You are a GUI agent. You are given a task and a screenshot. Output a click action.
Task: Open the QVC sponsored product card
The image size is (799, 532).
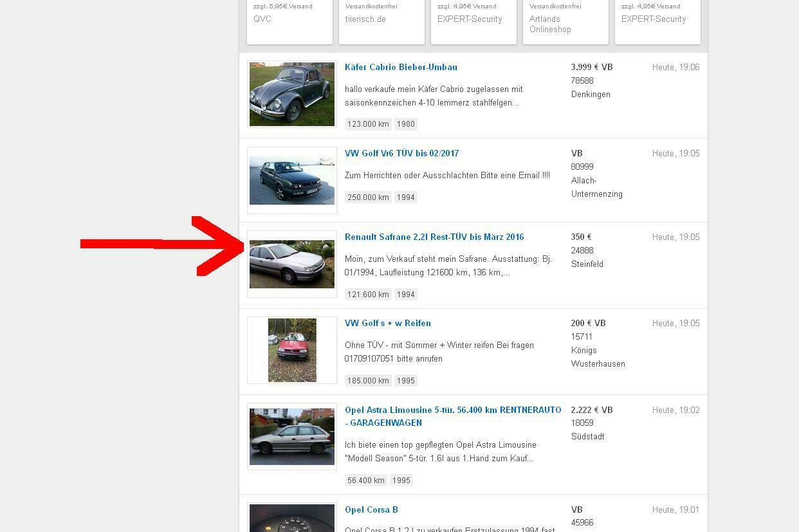click(x=289, y=21)
